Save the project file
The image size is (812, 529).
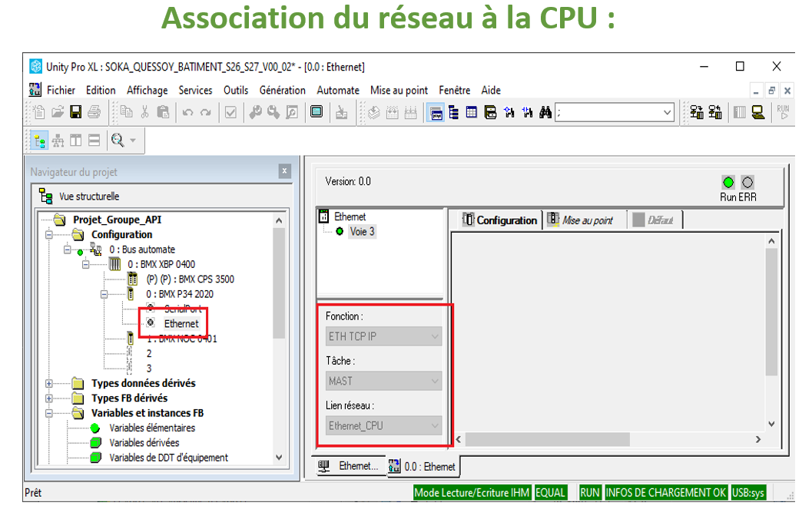coord(75,112)
